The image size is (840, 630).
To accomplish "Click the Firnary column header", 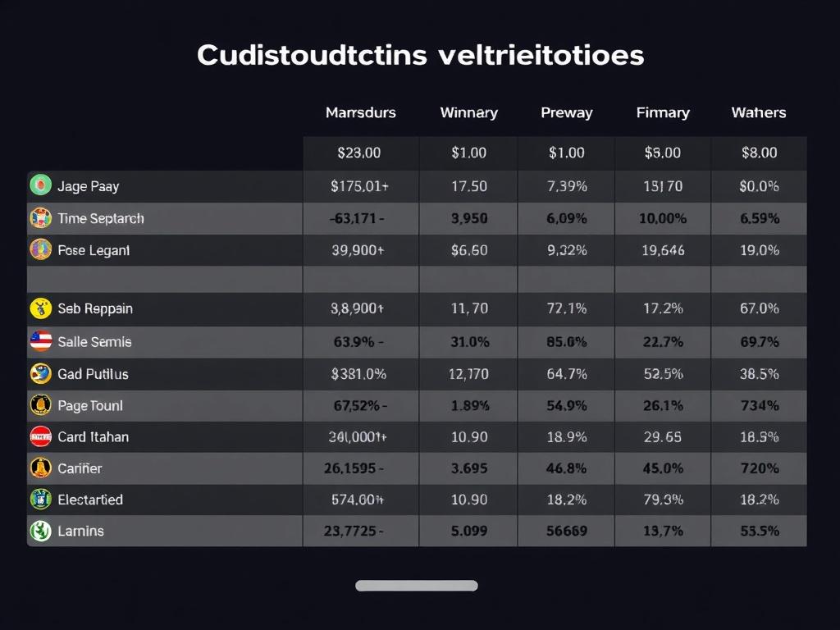I will 663,112.
